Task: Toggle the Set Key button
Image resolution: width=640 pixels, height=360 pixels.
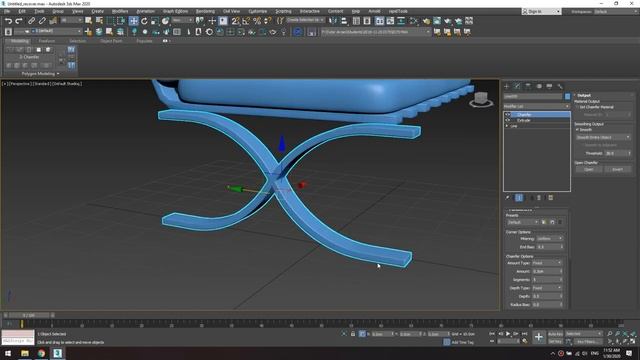Action: [555, 341]
